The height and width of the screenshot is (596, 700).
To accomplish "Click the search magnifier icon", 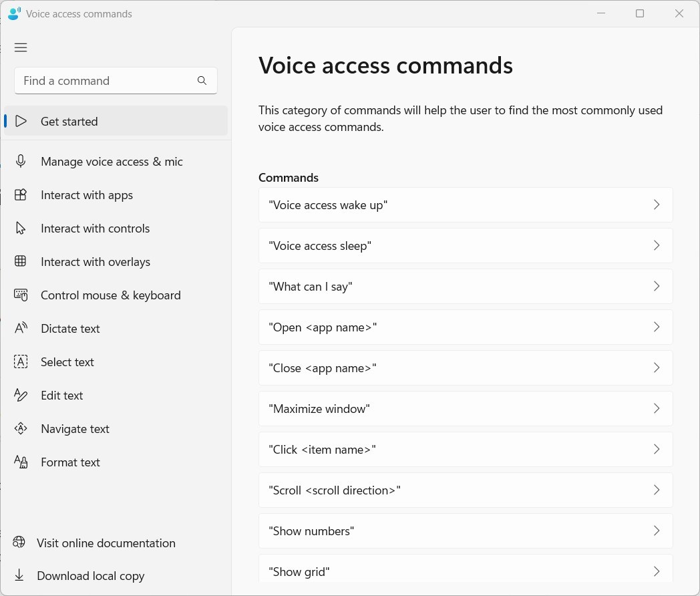I will [202, 80].
